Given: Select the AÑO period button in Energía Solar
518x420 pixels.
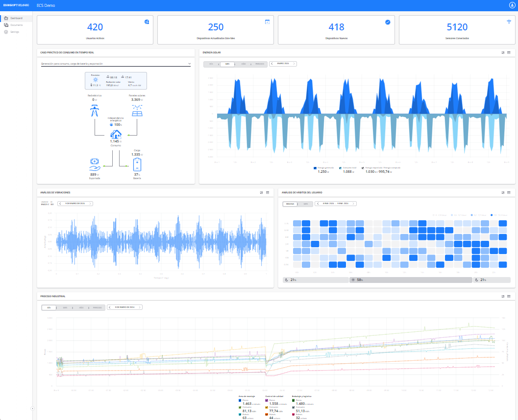Looking at the screenshot, I should (244, 63).
